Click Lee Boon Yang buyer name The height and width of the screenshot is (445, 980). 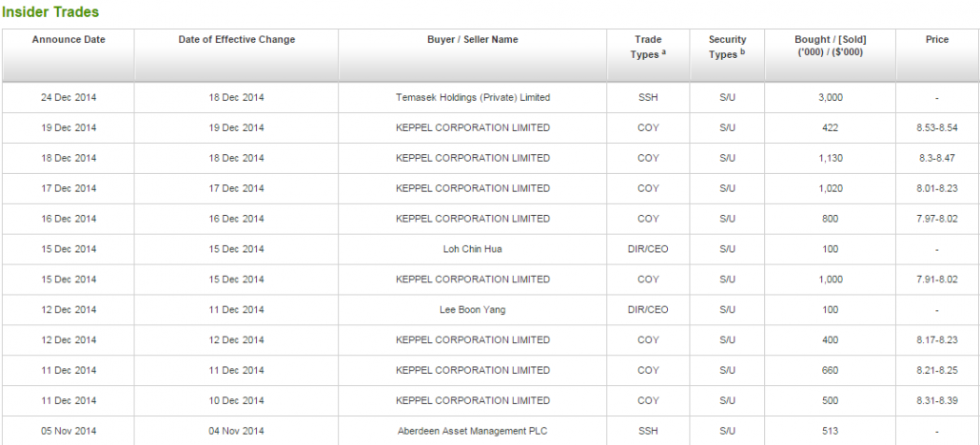coord(473,310)
